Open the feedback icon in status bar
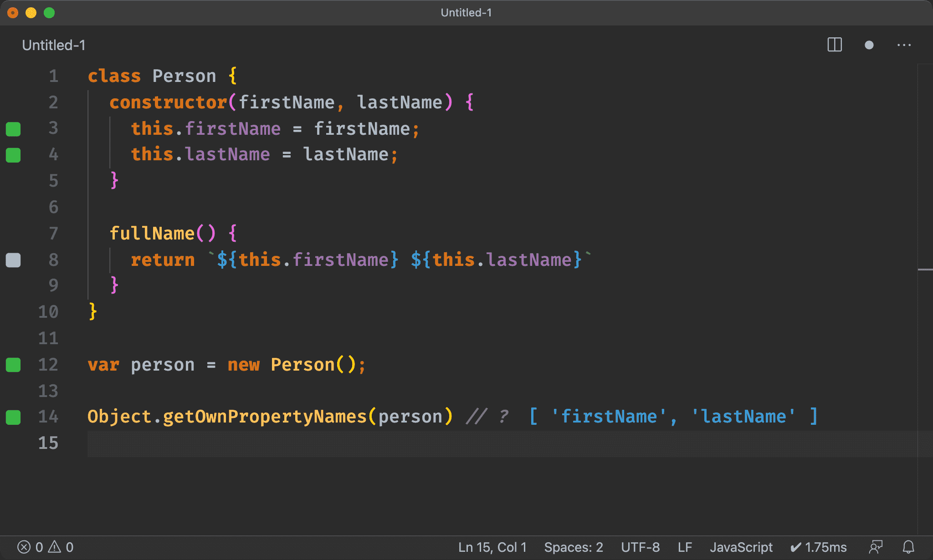Screen dimensions: 933x560 click(x=876, y=547)
